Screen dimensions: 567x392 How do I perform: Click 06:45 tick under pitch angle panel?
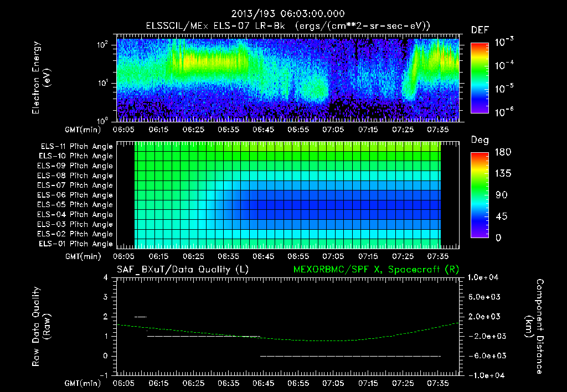(x=263, y=256)
